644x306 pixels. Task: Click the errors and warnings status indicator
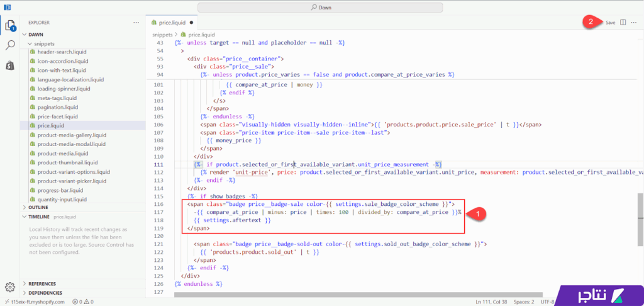tap(83, 302)
